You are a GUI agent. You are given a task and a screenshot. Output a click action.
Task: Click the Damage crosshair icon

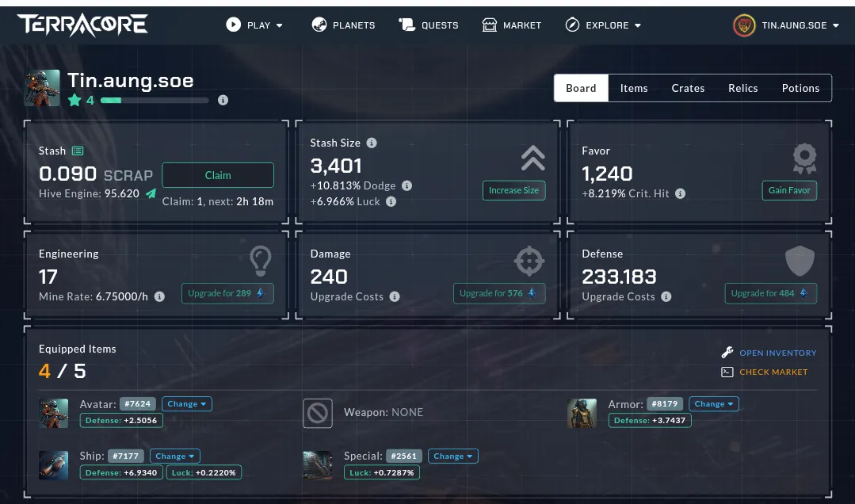(529, 261)
